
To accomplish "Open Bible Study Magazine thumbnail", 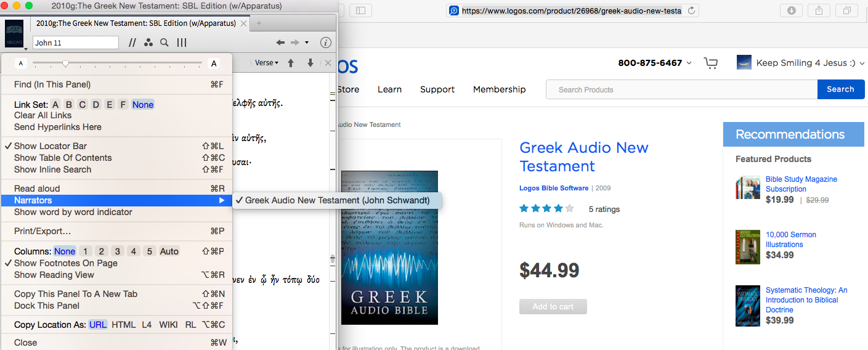I will coord(748,187).
